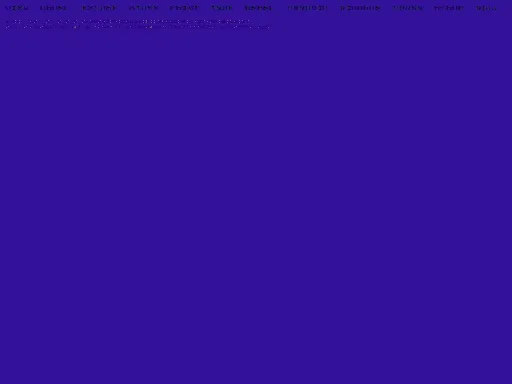Click the end of the first text line
The height and width of the screenshot is (384, 512).
point(249,22)
